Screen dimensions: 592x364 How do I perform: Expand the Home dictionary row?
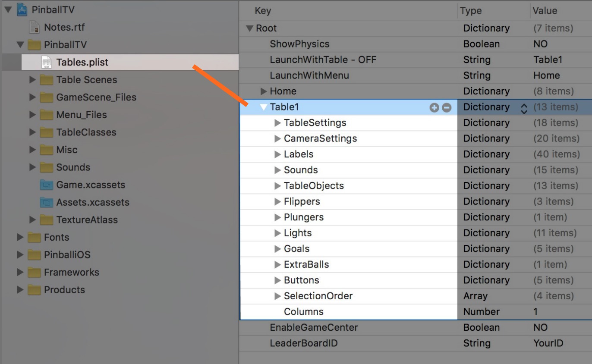coord(264,91)
